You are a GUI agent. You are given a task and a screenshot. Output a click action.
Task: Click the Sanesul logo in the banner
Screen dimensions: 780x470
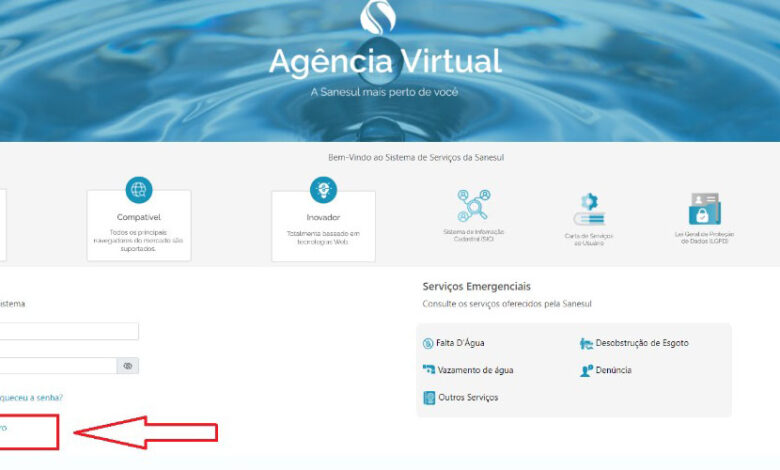378,16
